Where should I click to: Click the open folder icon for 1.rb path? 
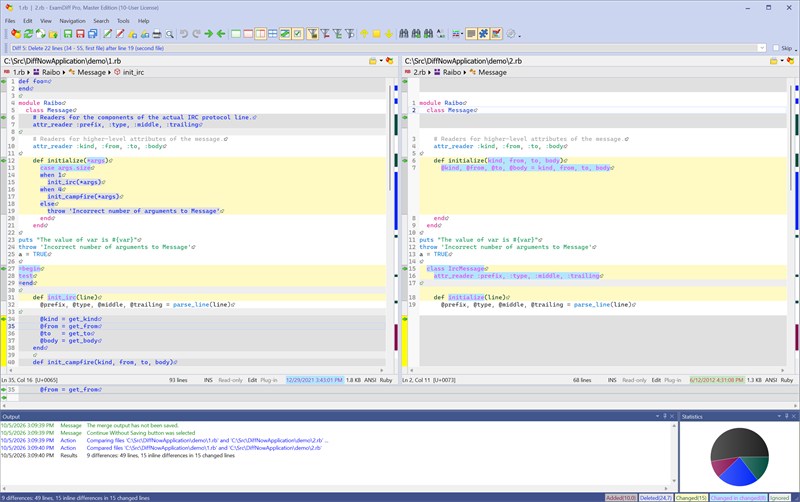[373, 61]
